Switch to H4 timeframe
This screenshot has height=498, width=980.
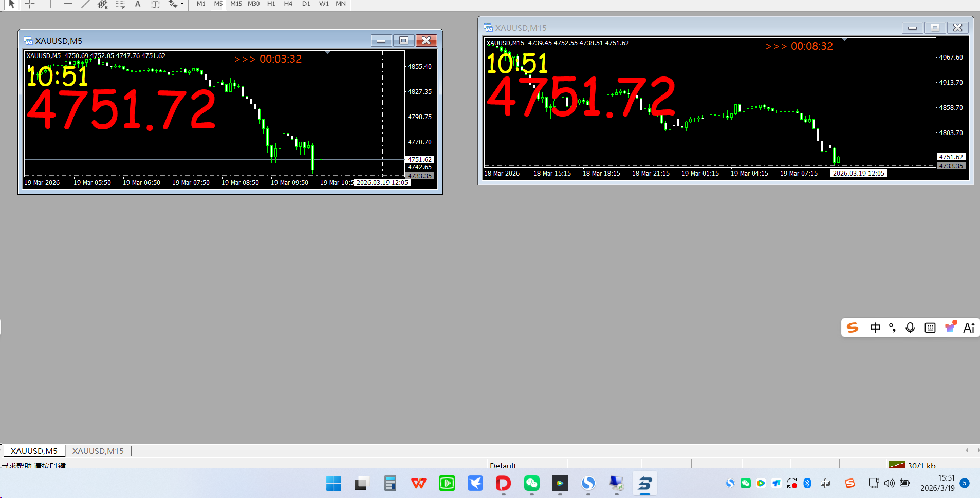(288, 4)
